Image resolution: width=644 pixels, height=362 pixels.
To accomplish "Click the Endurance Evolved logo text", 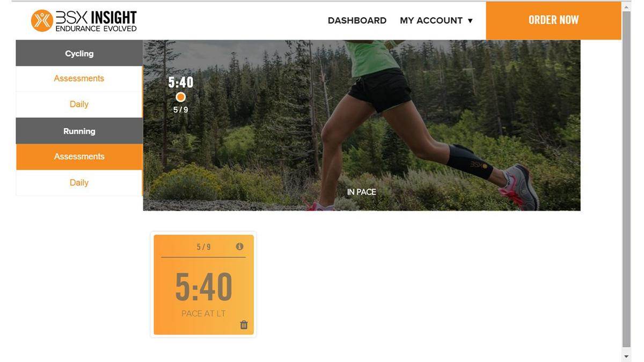I will point(96,28).
